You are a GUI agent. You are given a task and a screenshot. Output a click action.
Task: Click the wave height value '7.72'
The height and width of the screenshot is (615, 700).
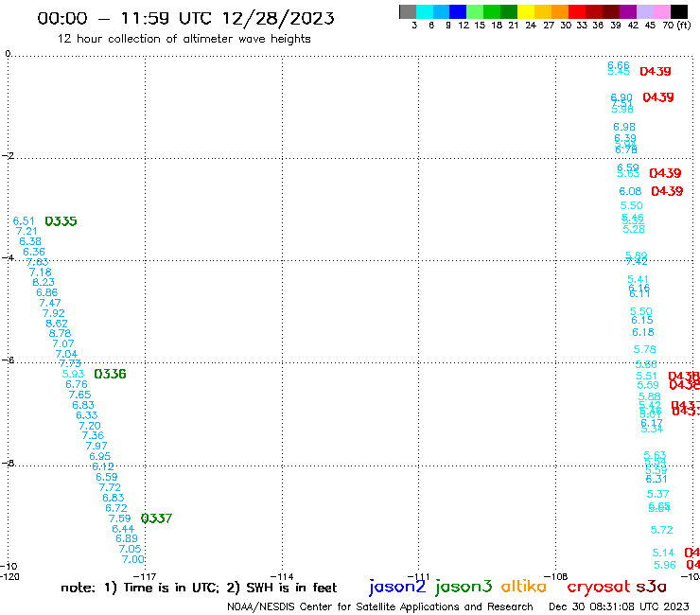(110, 487)
